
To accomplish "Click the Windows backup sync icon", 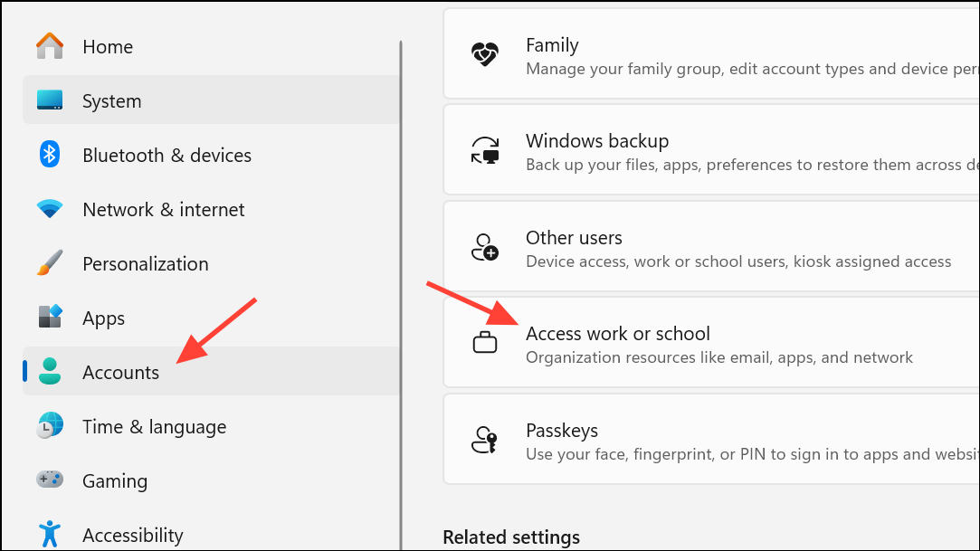I will [x=485, y=149].
